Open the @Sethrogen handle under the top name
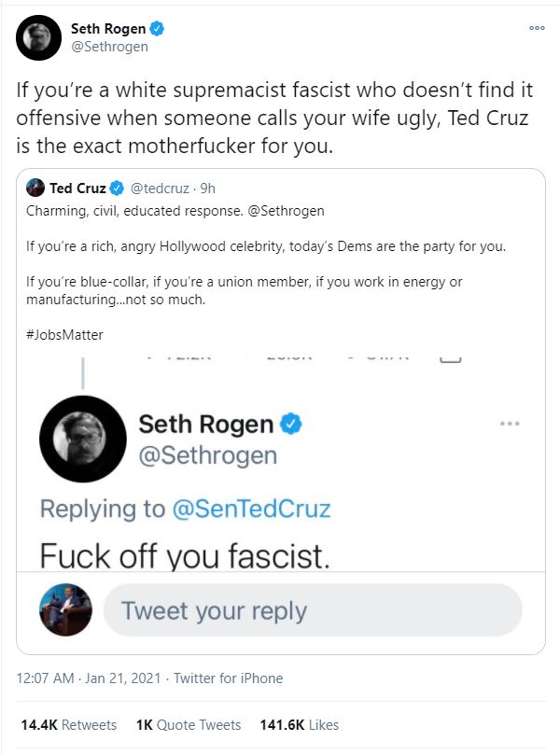This screenshot has width=560, height=755. click(x=110, y=47)
